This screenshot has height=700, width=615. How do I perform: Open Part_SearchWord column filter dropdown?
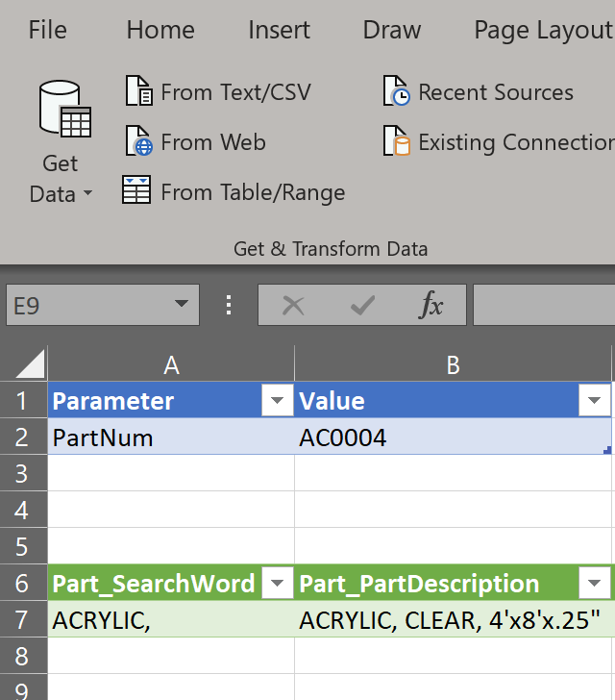click(278, 584)
